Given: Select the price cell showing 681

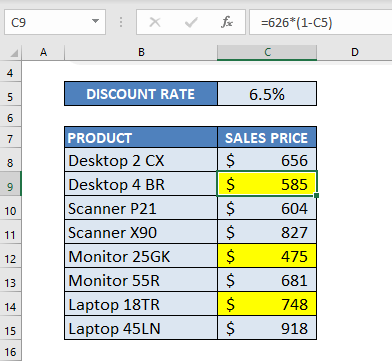Looking at the screenshot, I should pyautogui.click(x=267, y=280).
